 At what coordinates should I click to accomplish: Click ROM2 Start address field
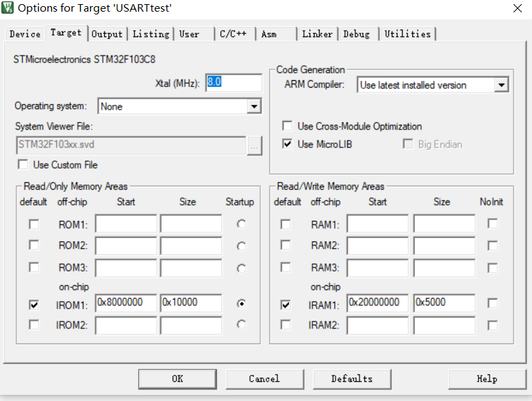pyautogui.click(x=126, y=246)
